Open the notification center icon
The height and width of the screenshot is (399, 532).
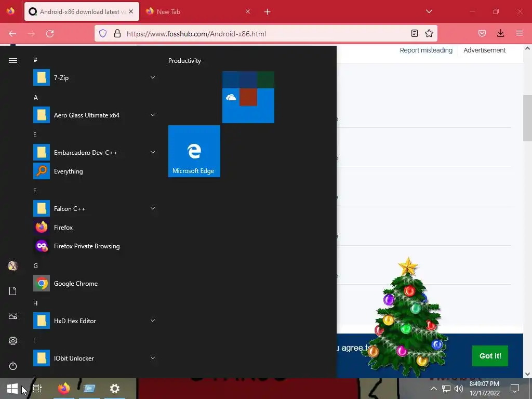pos(515,389)
